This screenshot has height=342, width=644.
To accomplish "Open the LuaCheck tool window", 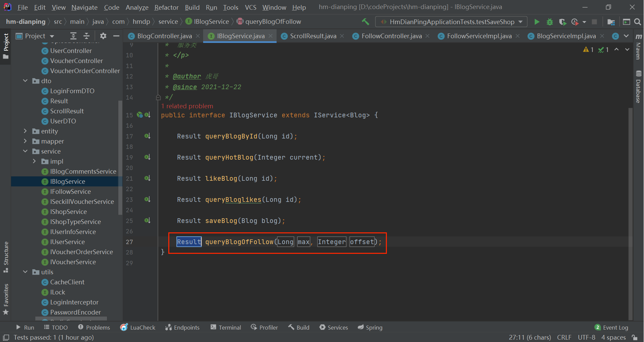I will pos(138,327).
